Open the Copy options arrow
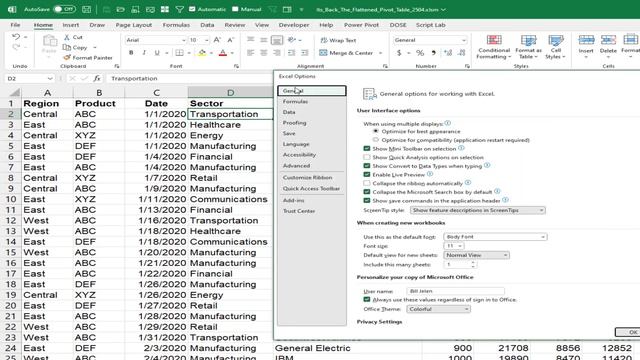 click(95, 47)
